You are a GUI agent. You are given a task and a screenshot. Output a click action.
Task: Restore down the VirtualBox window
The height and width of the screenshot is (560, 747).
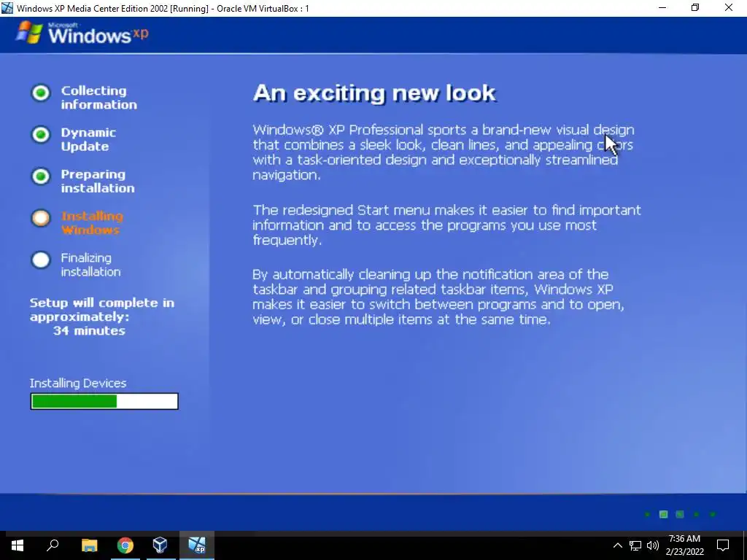coord(695,8)
